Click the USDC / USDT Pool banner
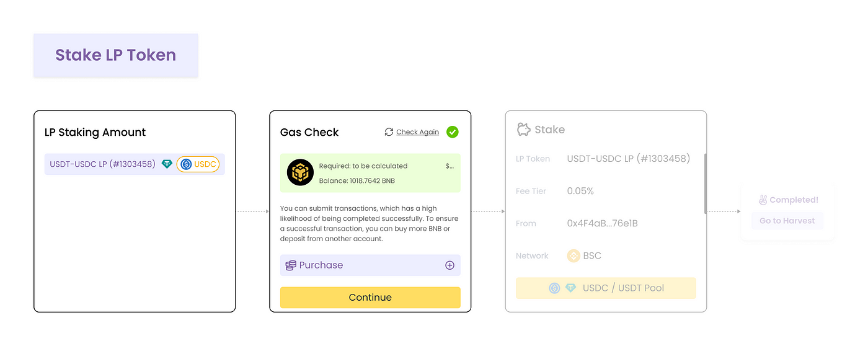The height and width of the screenshot is (346, 868). [606, 288]
